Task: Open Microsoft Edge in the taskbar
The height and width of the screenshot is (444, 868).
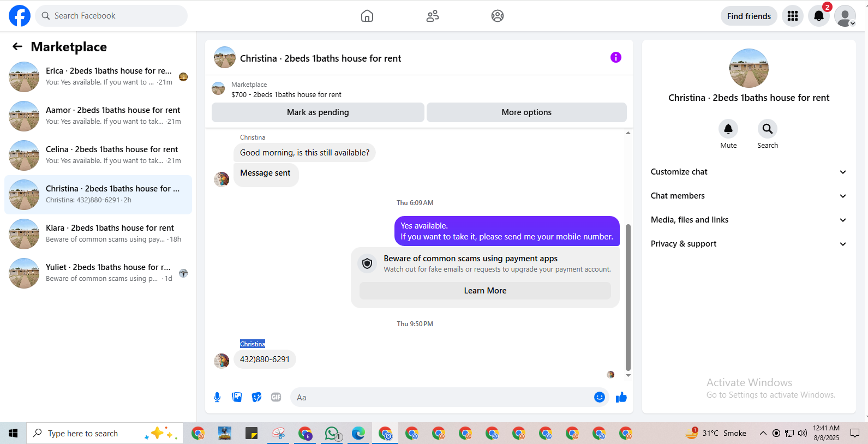Action: (x=358, y=434)
